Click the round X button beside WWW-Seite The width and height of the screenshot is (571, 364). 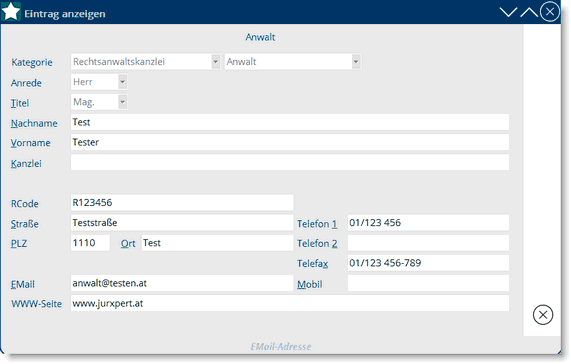(x=543, y=315)
